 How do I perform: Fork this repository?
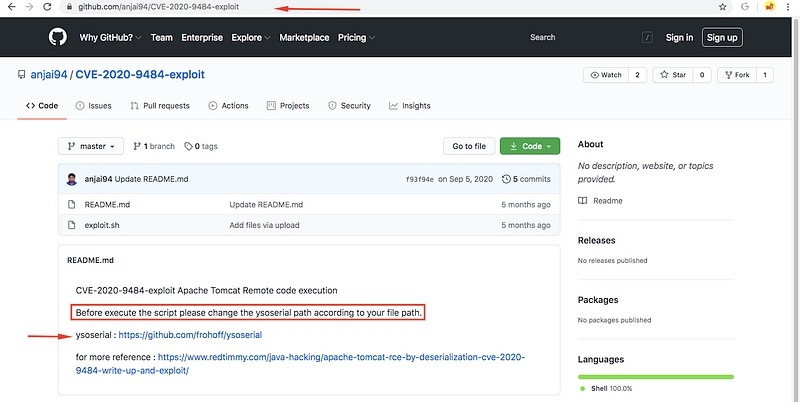737,75
